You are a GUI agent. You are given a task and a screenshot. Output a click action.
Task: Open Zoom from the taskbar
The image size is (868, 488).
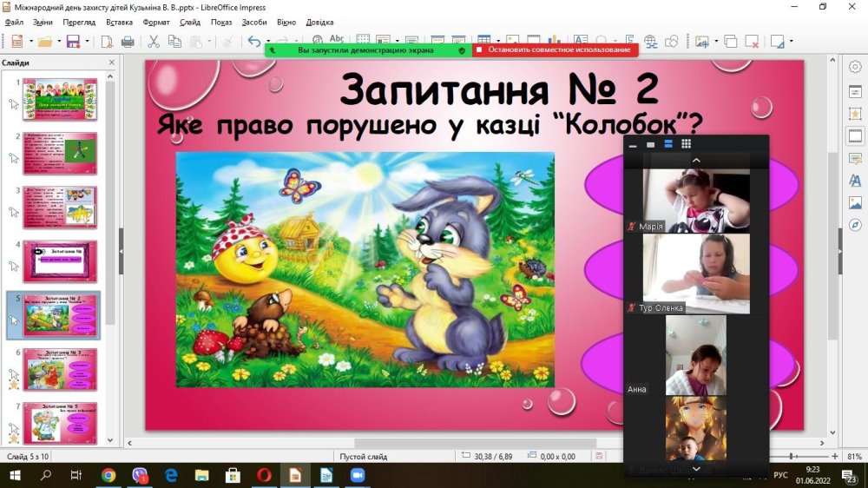tap(357, 475)
